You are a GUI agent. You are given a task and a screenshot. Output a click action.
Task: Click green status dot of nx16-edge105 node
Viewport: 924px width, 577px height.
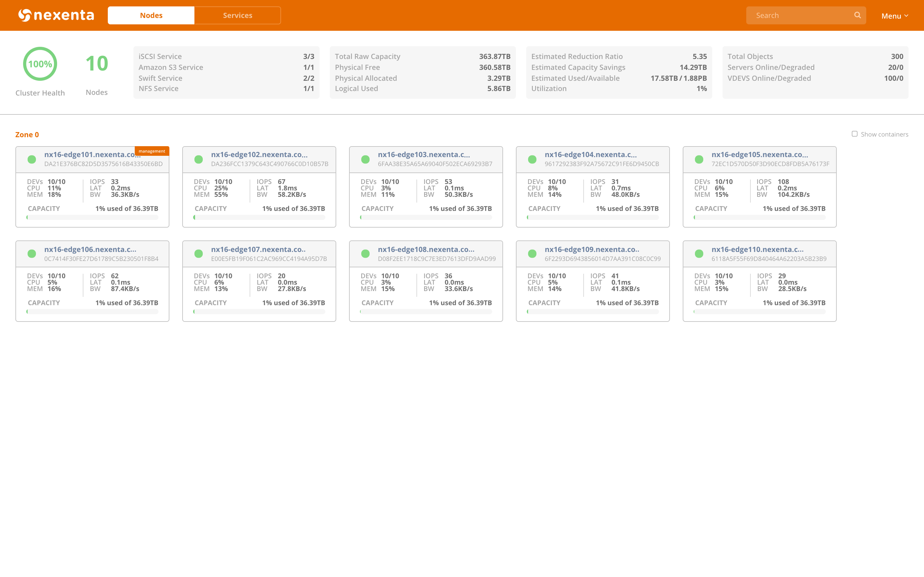pos(699,160)
